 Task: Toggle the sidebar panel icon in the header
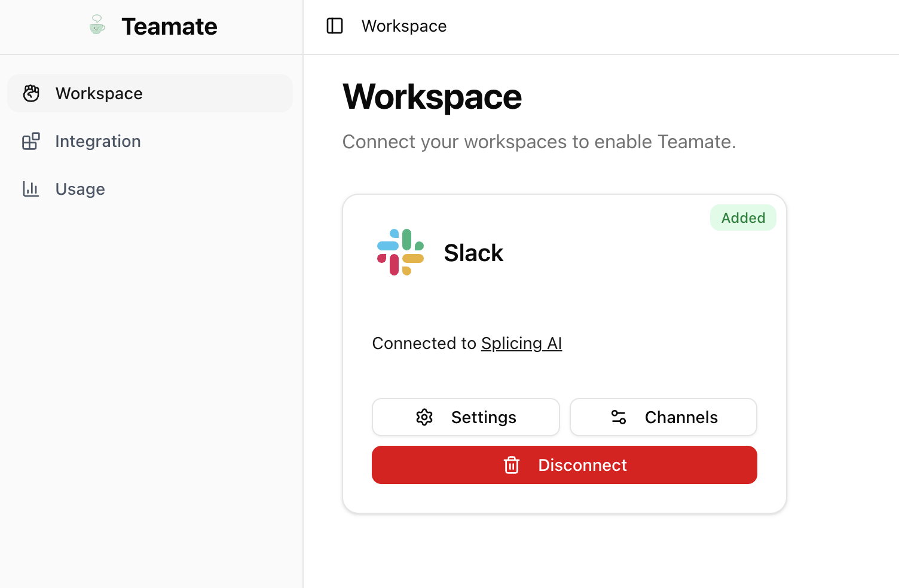point(335,26)
